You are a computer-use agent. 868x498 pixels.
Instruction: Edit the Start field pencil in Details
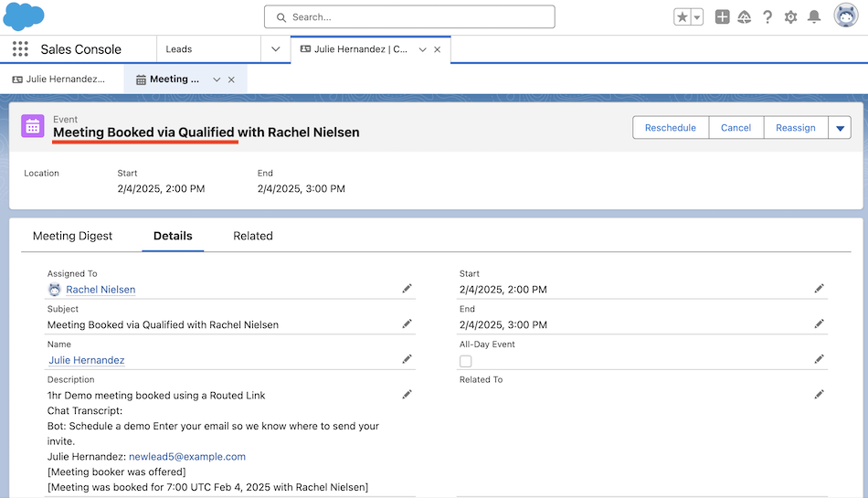[820, 288]
